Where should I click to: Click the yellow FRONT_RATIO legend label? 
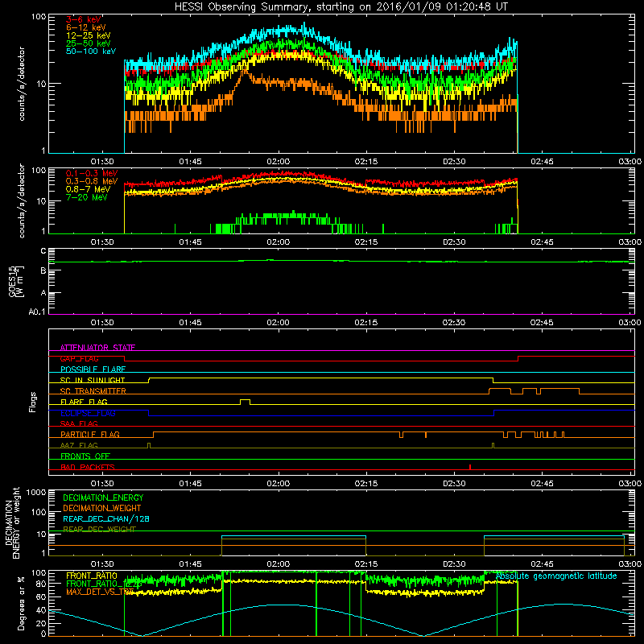click(92, 576)
